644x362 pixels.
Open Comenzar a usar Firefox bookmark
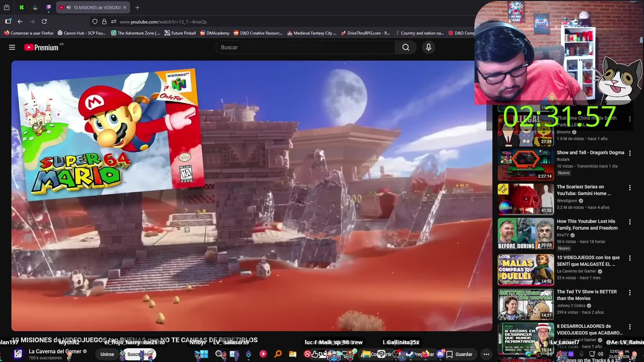[x=29, y=33]
